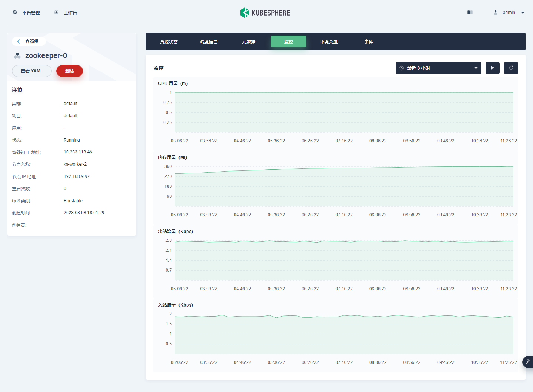
Task: Select the 环境变量 tab
Action: [329, 41]
